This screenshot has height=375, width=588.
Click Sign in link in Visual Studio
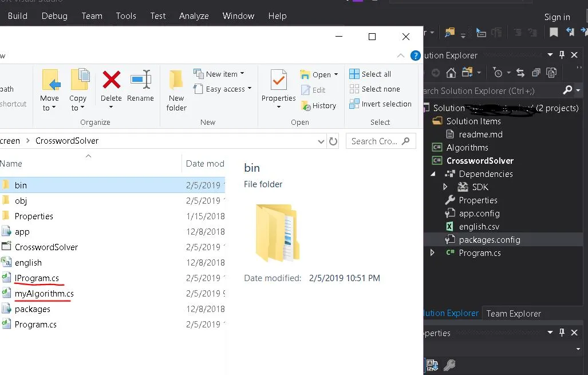point(557,17)
